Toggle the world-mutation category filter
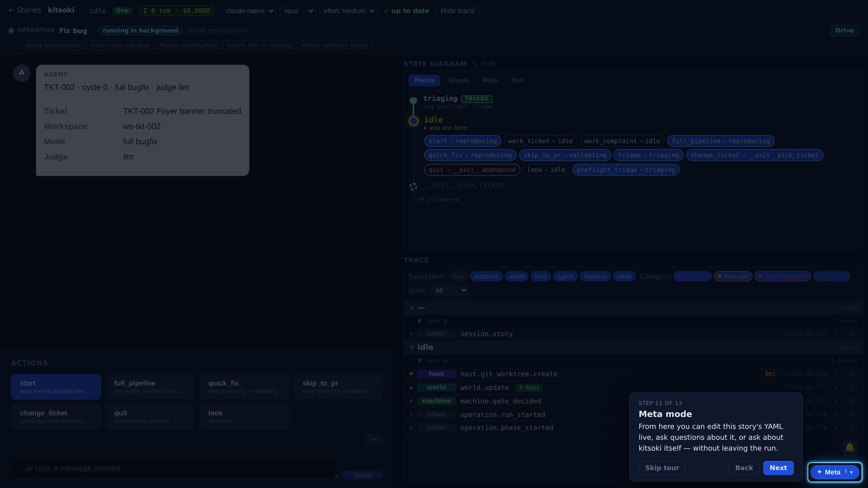Viewport: 868px width, 488px height. tap(782, 277)
